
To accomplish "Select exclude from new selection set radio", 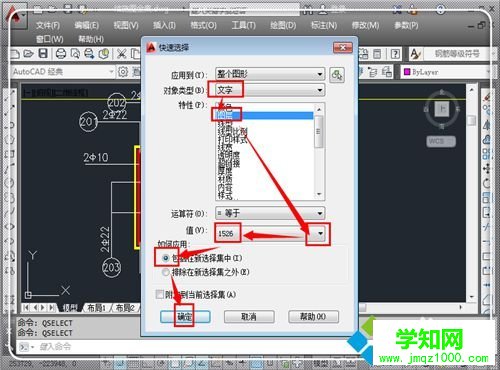I will pos(165,272).
